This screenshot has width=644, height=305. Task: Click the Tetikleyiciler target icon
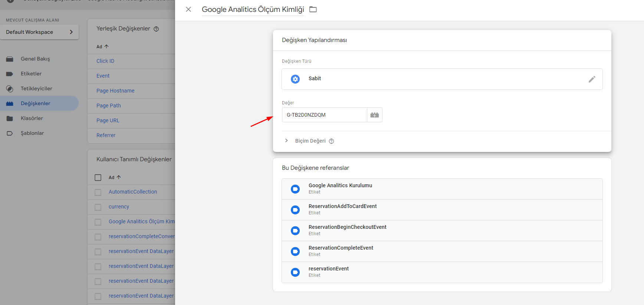click(10, 89)
